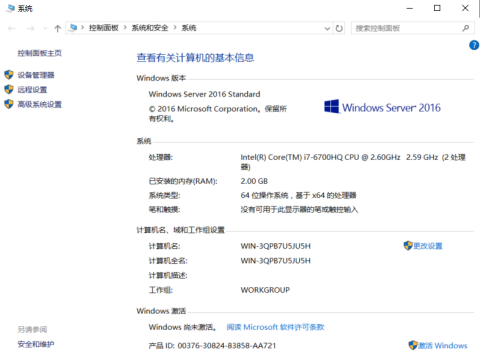This screenshot has width=480, height=362.
Task: Click the 更改设置 link
Action: pyautogui.click(x=428, y=246)
